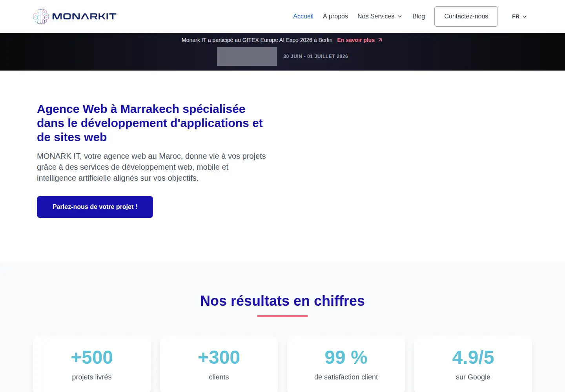Image resolution: width=565 pixels, height=392 pixels.
Task: Click the Contactez-nous button
Action: coord(466,16)
